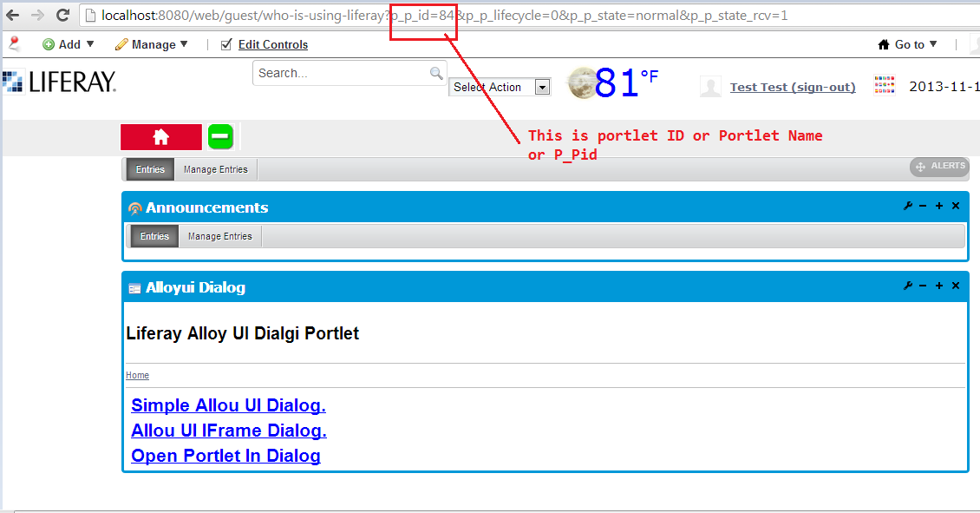The height and width of the screenshot is (513, 980).
Task: Switch to the Manage Entries tab
Action: 215,169
